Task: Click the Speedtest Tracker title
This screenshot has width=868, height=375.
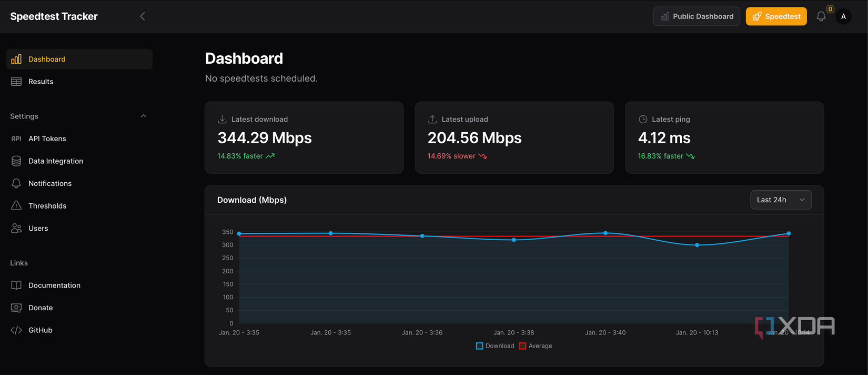Action: [x=54, y=16]
